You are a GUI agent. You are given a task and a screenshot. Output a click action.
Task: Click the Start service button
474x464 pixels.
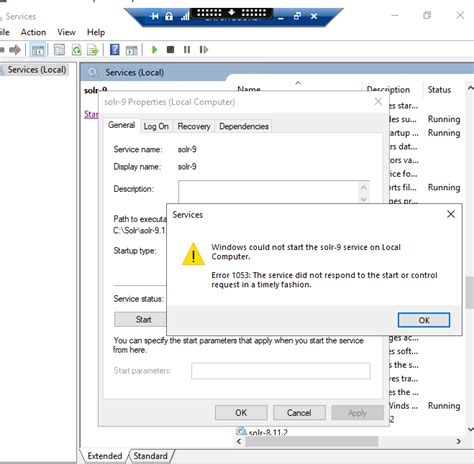click(140, 319)
